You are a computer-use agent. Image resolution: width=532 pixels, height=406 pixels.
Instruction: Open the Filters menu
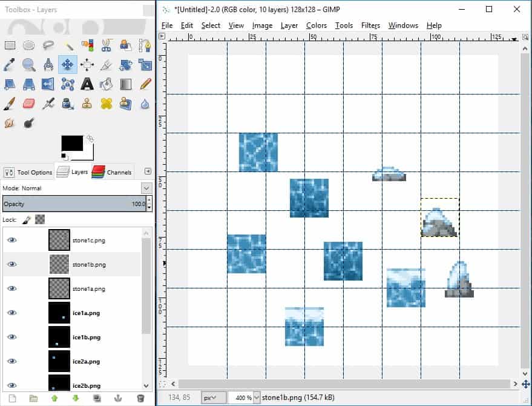click(x=370, y=25)
